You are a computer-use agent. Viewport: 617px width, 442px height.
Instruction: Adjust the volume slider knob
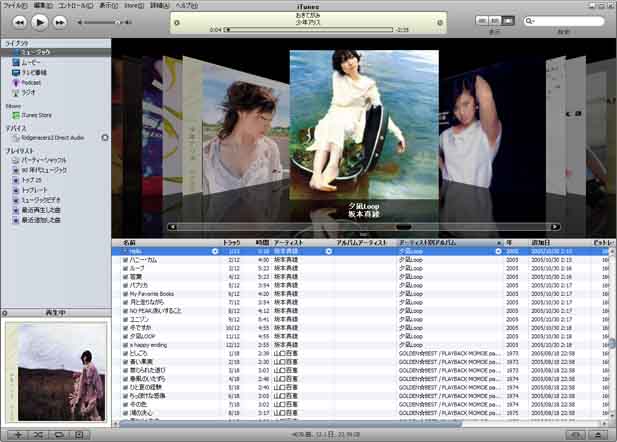point(117,22)
